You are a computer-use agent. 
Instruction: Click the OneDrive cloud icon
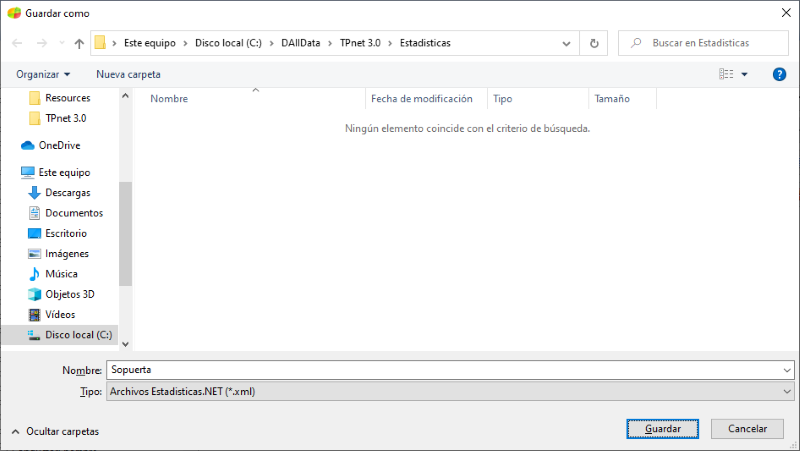[28, 146]
